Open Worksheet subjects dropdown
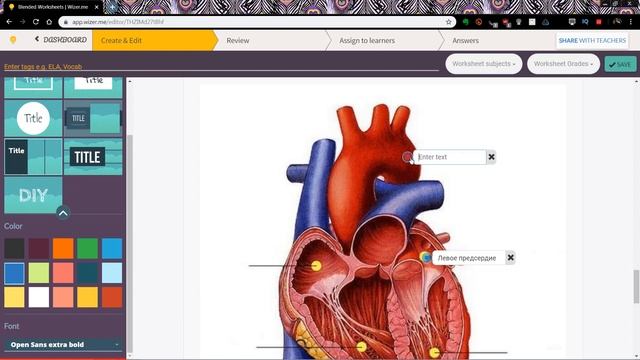 point(484,64)
